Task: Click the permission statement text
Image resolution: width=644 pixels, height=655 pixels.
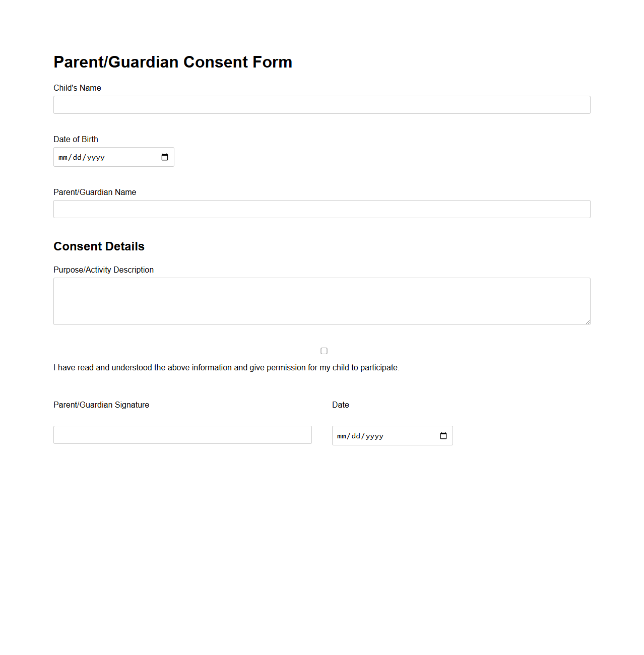Action: pos(226,367)
